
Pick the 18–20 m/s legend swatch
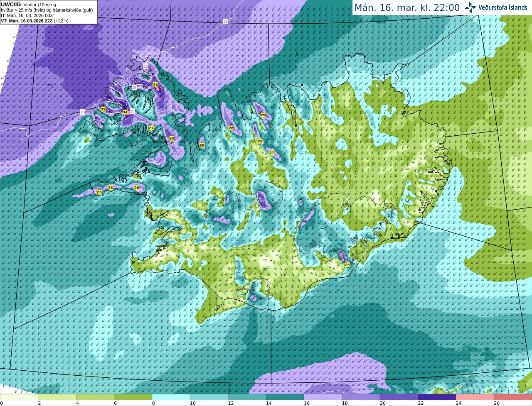[x=361, y=397]
